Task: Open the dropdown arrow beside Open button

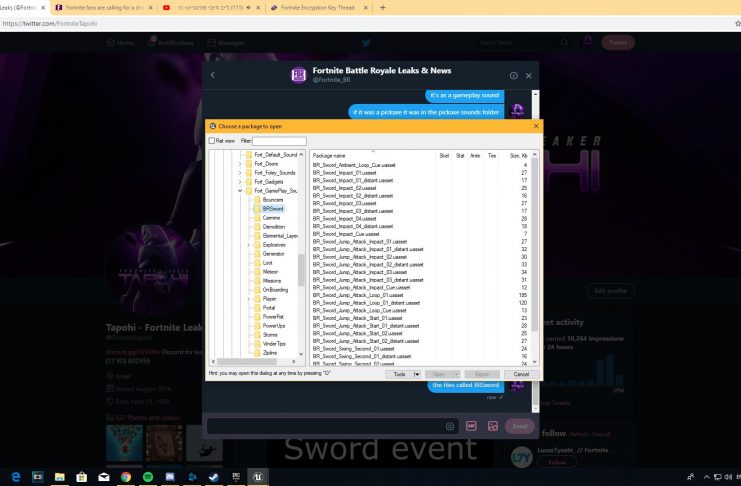Action: [457, 374]
